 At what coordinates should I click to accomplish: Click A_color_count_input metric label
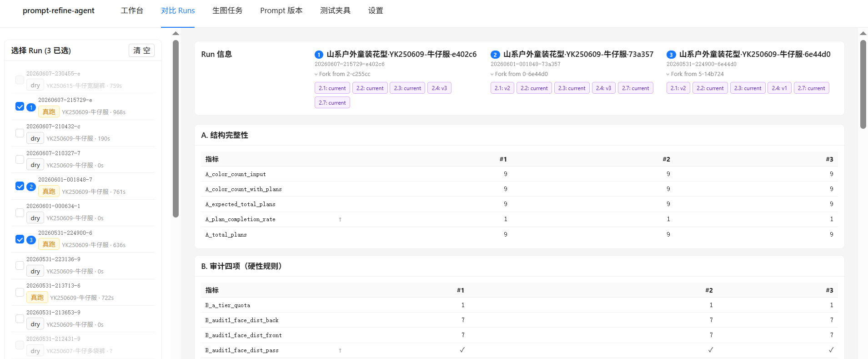[236, 174]
